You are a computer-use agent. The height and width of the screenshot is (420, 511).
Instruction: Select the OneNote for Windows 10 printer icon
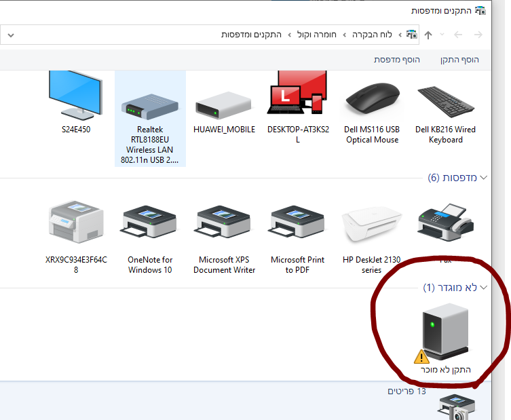click(150, 222)
